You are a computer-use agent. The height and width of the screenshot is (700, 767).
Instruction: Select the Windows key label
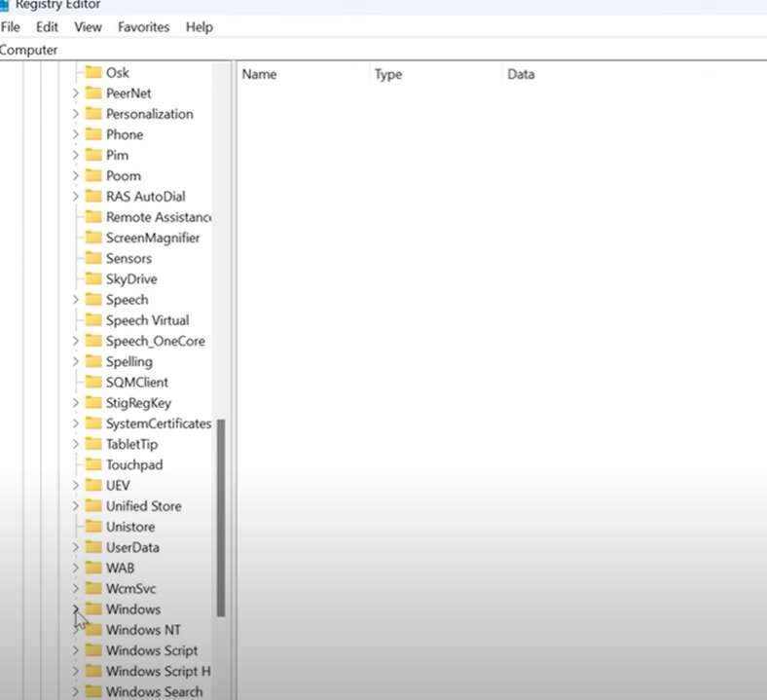pyautogui.click(x=133, y=609)
